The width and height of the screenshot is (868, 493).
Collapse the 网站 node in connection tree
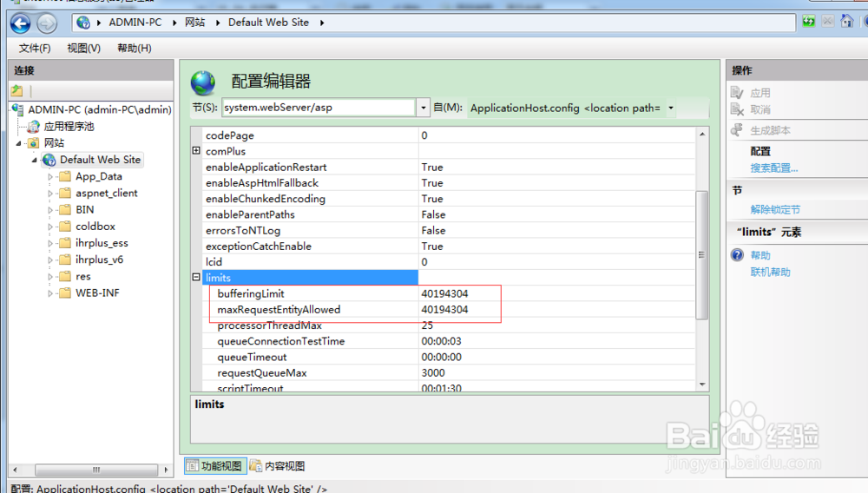click(x=19, y=143)
